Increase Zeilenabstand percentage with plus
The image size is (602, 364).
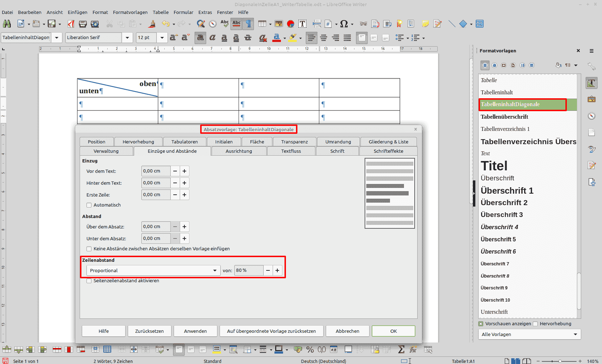click(x=277, y=270)
